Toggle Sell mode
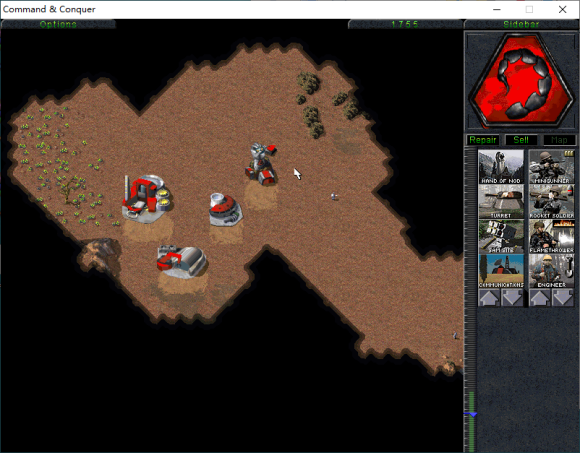 pyautogui.click(x=521, y=140)
